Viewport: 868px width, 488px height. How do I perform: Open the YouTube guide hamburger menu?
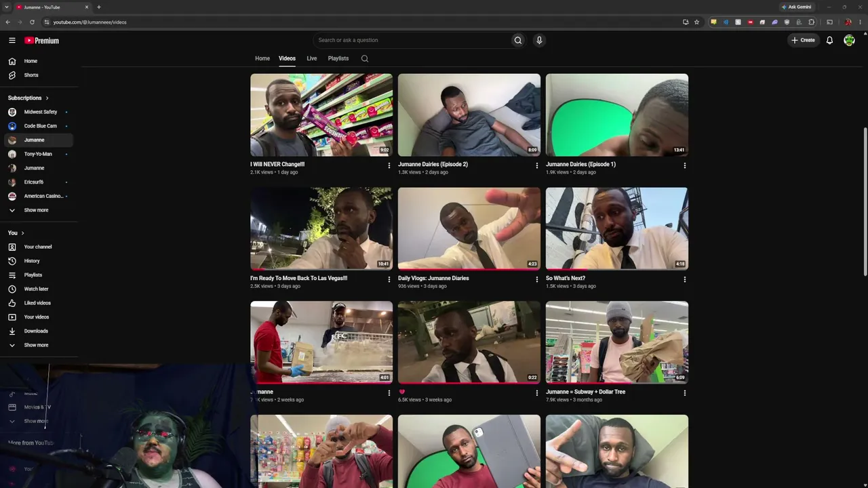pyautogui.click(x=12, y=41)
